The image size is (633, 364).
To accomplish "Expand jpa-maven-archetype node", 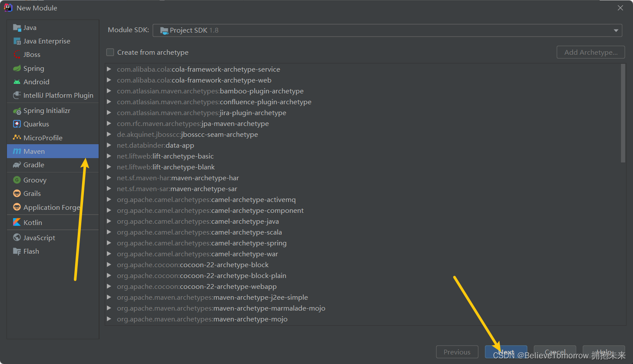I will click(x=109, y=123).
